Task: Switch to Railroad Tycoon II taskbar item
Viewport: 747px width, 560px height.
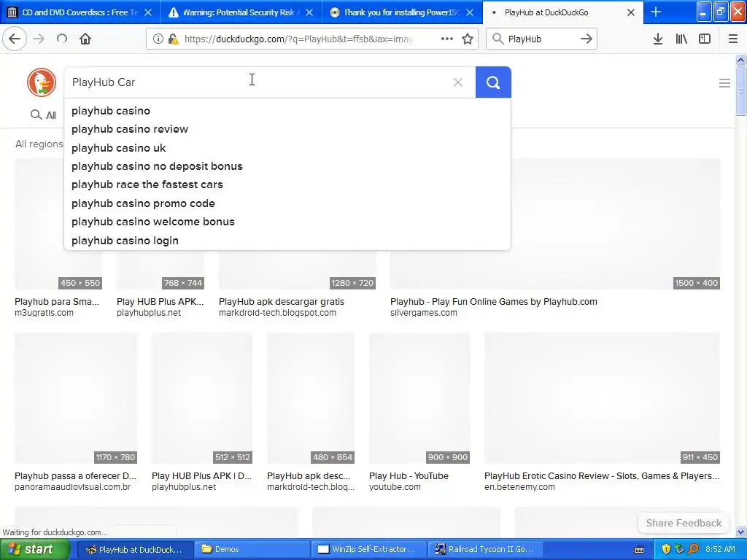Action: click(486, 550)
